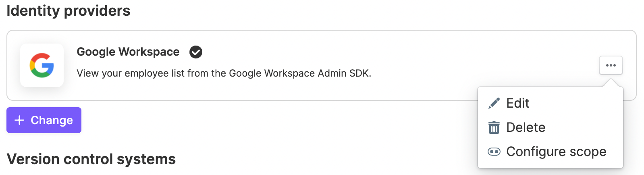This screenshot has height=175, width=644.
Task: Click the Google logo thumbnail
Action: 42,65
